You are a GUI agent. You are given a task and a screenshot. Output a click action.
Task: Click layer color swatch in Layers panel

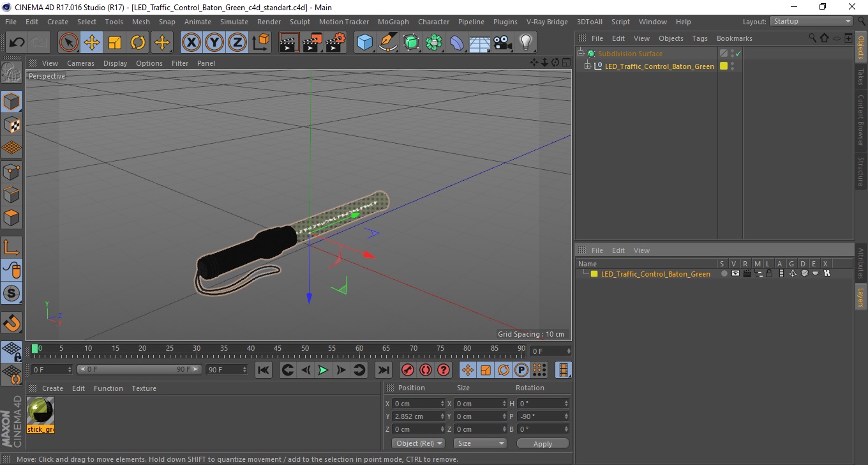coord(594,274)
